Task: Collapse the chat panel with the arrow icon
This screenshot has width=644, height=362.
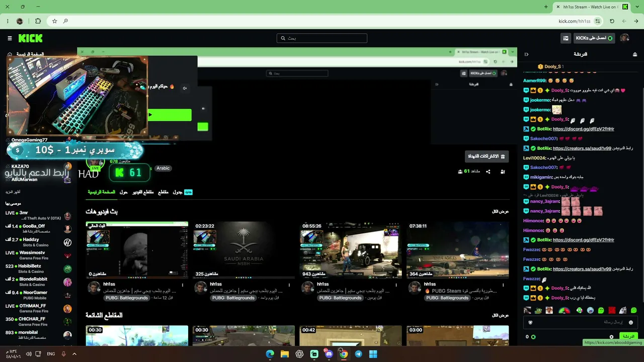Action: [x=526, y=54]
